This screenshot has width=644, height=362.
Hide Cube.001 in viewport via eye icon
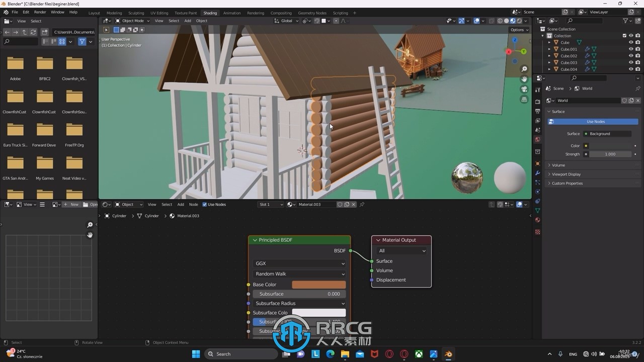click(631, 49)
